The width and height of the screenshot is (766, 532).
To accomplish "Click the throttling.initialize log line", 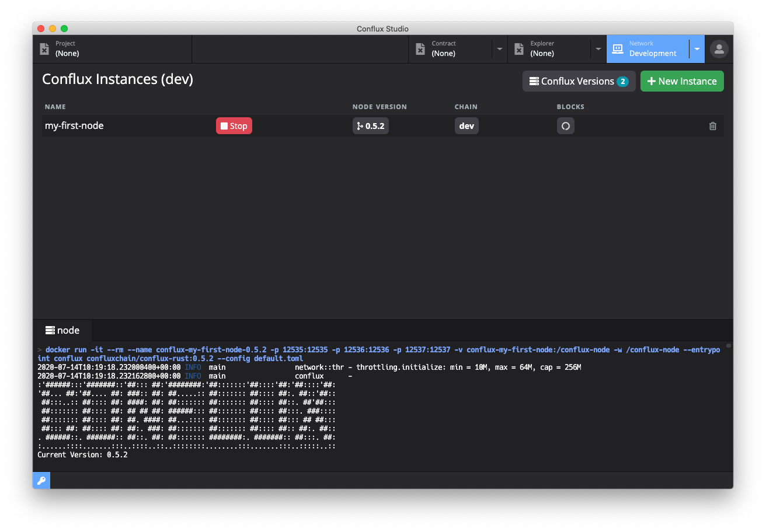I will [x=309, y=367].
